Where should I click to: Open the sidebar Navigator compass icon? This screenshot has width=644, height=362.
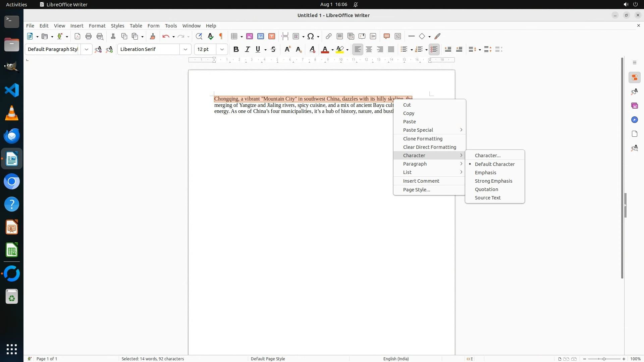tap(634, 120)
